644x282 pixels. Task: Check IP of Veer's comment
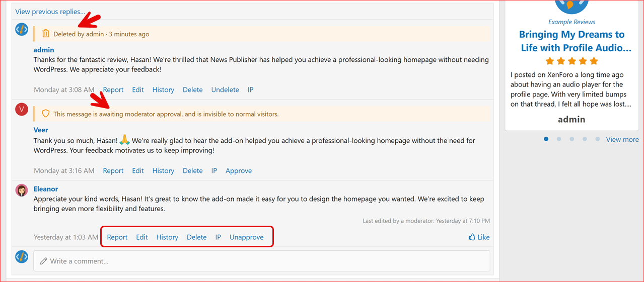214,170
